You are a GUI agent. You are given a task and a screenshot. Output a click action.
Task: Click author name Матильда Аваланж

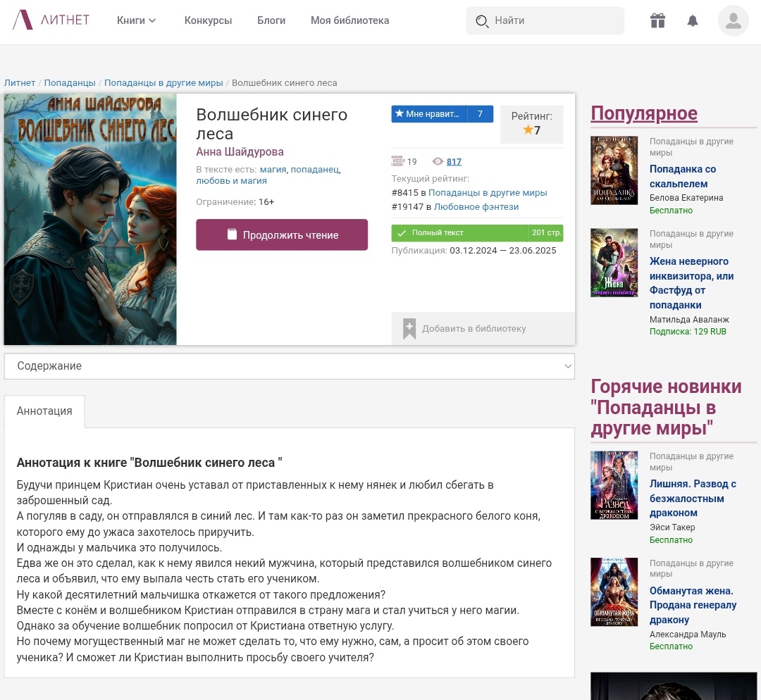[689, 320]
